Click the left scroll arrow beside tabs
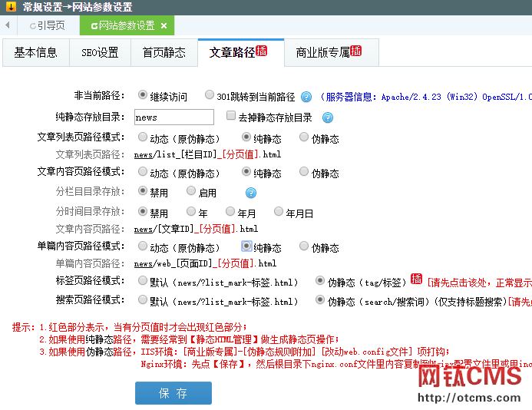This screenshot has width=532, height=410. (x=8, y=25)
